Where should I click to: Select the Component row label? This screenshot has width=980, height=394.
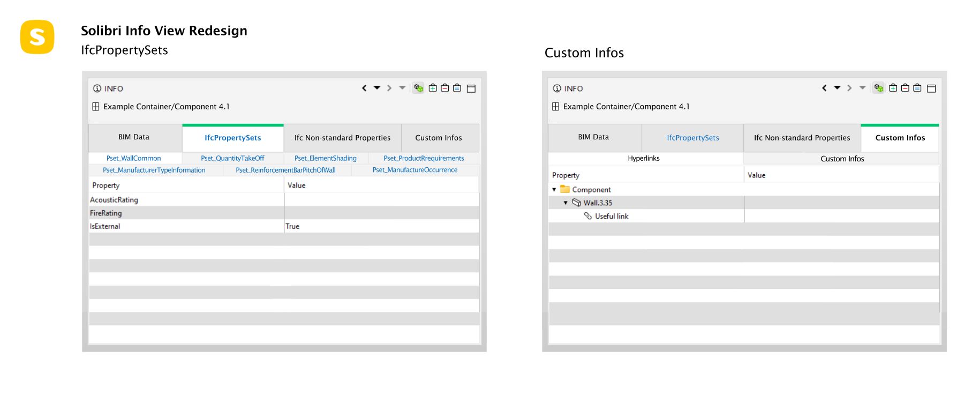point(591,190)
